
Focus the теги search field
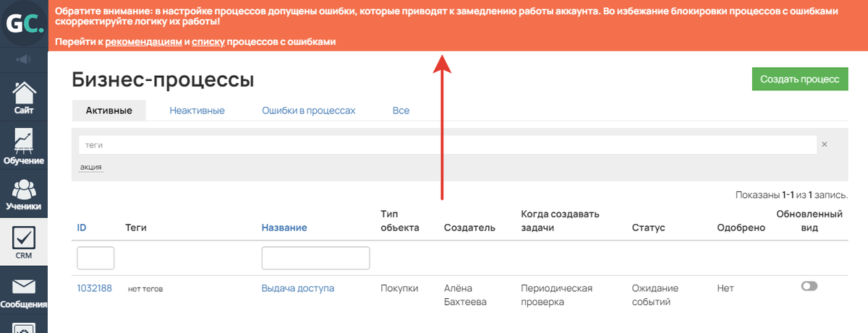pyautogui.click(x=448, y=144)
